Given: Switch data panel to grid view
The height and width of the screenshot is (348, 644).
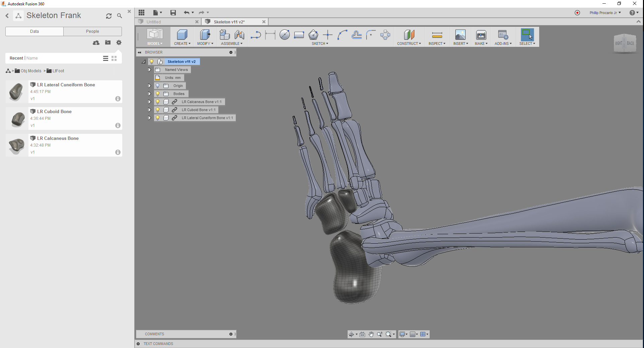Looking at the screenshot, I should coord(114,58).
